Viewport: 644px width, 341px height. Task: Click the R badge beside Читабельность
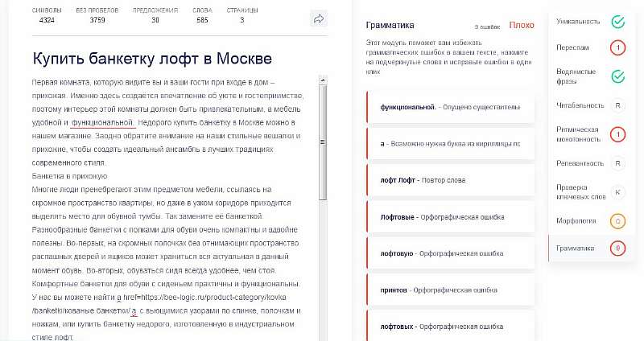617,105
